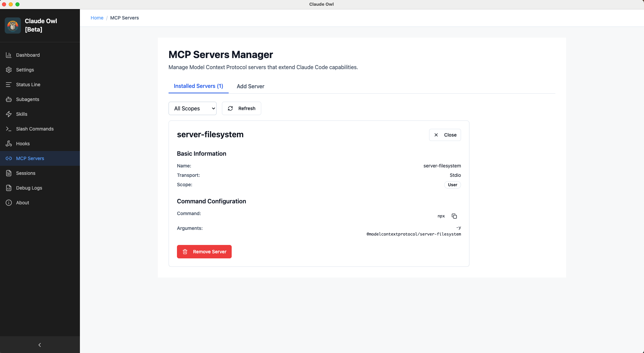Click the @modelcontextprotocol/server-filesystem argument

(414, 234)
